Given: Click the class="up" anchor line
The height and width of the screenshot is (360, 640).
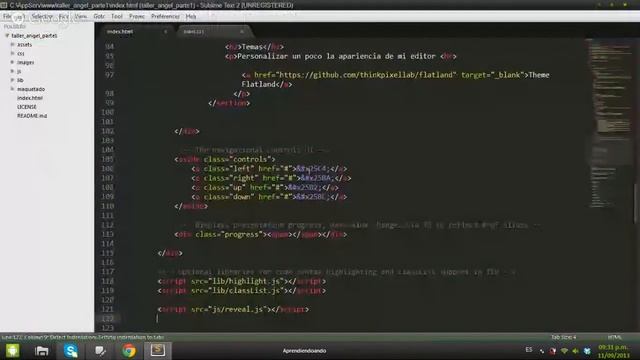Looking at the screenshot, I should coord(265,187).
